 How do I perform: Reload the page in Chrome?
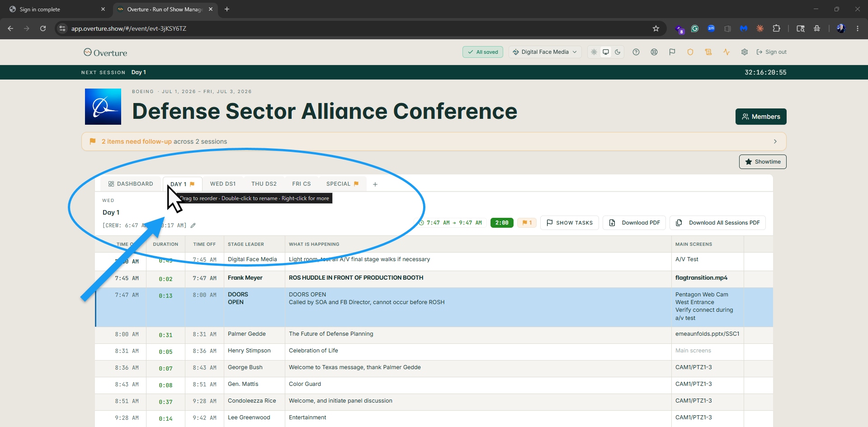click(43, 28)
